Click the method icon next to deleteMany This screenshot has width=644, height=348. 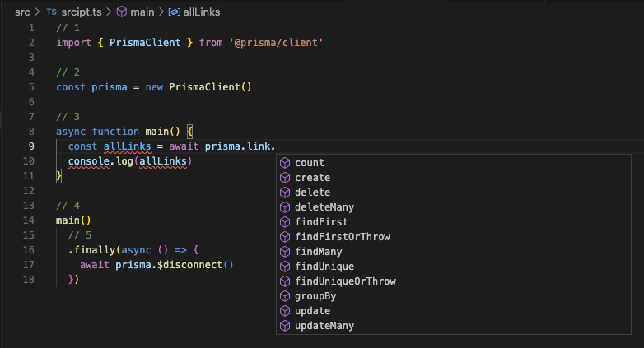point(285,207)
